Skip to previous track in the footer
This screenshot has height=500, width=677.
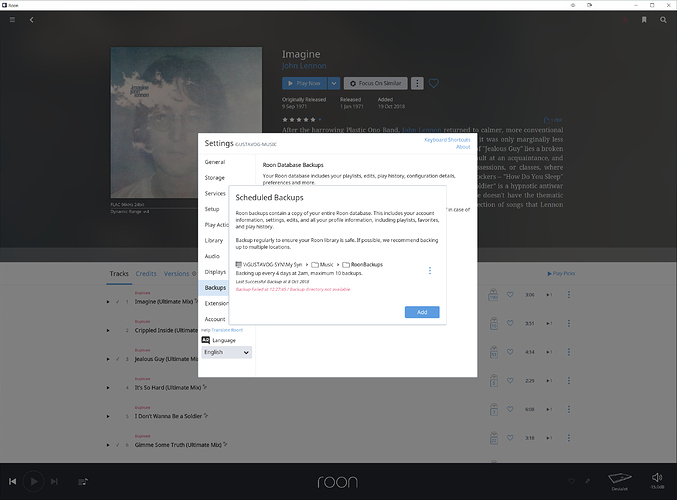[13, 481]
